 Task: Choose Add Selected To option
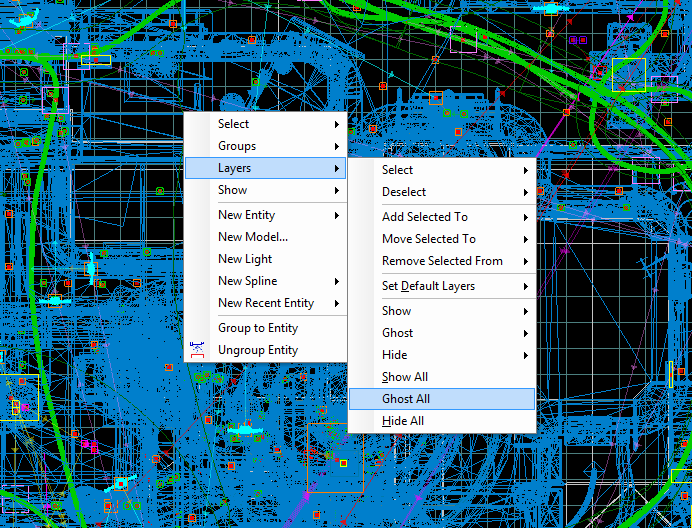point(424,217)
